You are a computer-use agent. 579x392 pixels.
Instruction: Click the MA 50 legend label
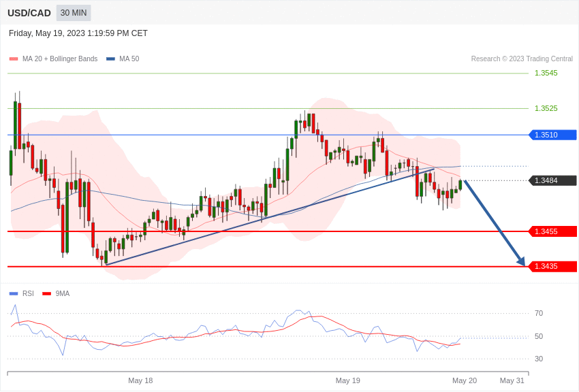(129, 59)
